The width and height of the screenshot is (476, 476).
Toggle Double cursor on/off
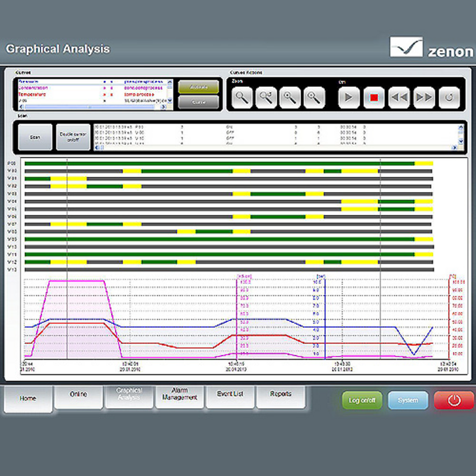72,136
